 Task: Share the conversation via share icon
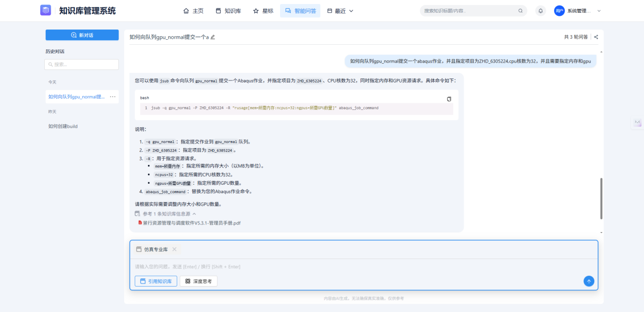[596, 37]
